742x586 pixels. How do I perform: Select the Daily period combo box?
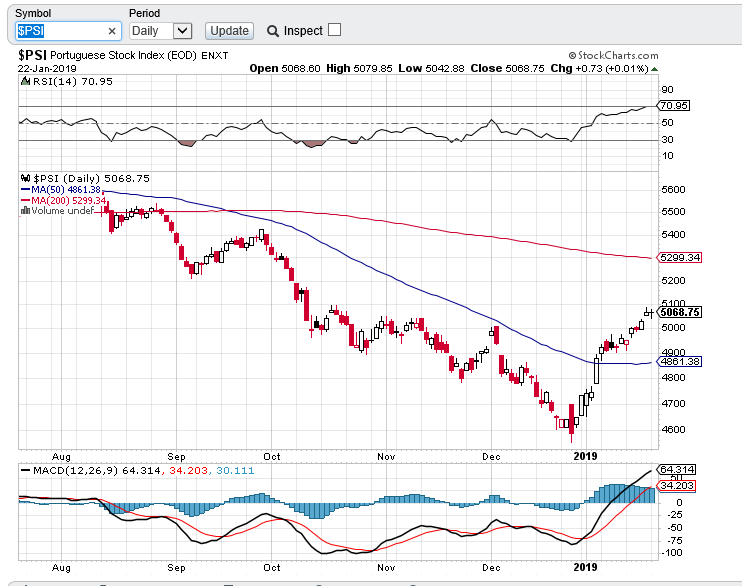[160, 31]
